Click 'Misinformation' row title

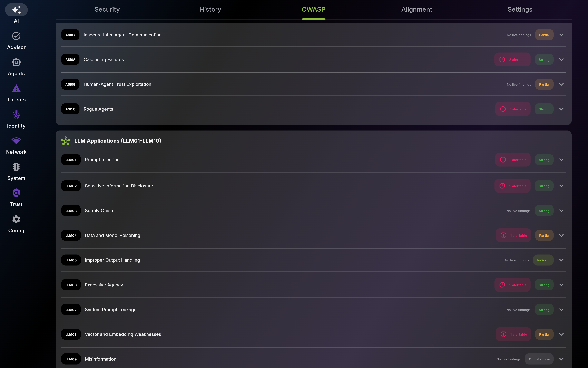point(101,359)
